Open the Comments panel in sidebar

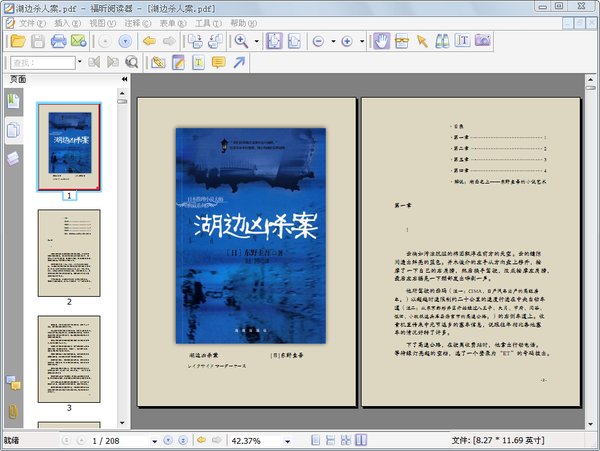tap(13, 382)
